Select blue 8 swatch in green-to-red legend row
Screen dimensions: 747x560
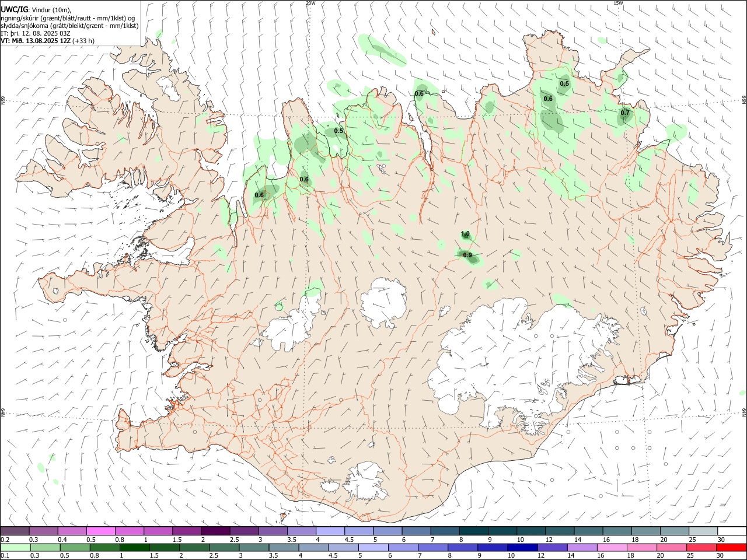(462, 547)
